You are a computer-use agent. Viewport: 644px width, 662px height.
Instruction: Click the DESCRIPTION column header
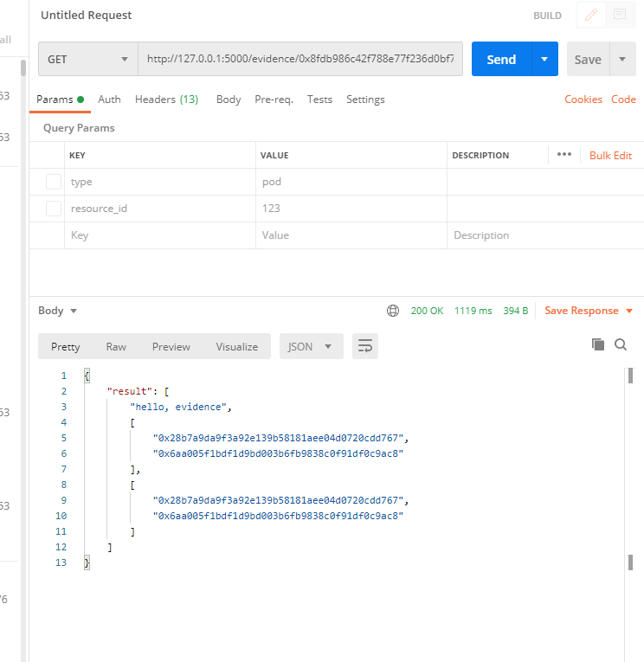[x=480, y=156]
